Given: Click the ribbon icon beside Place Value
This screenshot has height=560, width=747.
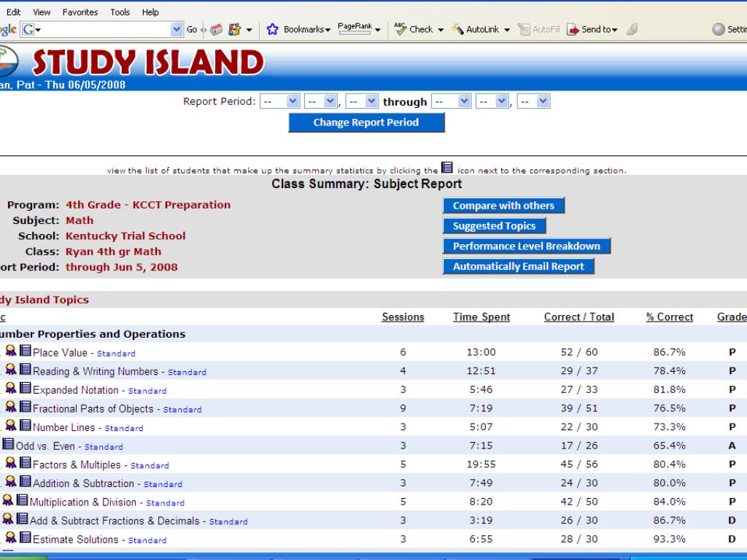Looking at the screenshot, I should click(x=10, y=351).
